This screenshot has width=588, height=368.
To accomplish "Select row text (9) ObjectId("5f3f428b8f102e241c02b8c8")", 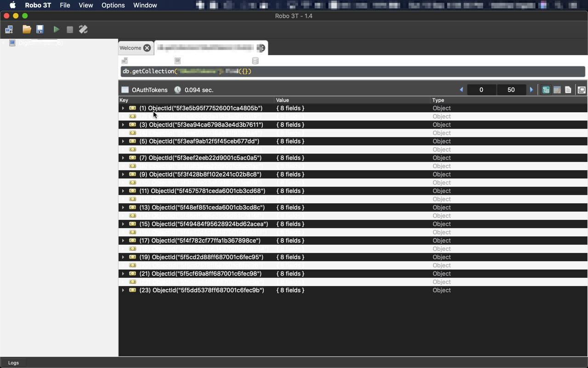I will coord(200,174).
